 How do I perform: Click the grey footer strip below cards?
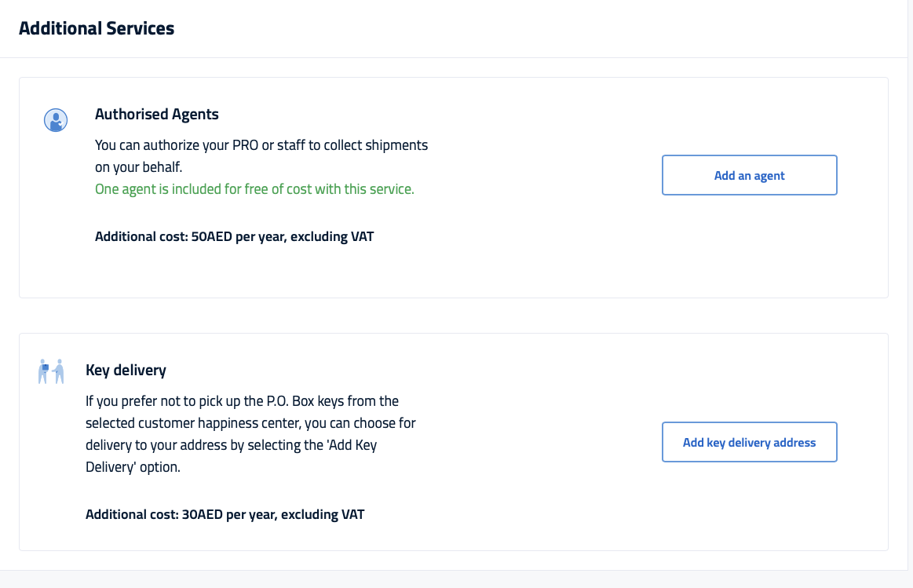457,579
